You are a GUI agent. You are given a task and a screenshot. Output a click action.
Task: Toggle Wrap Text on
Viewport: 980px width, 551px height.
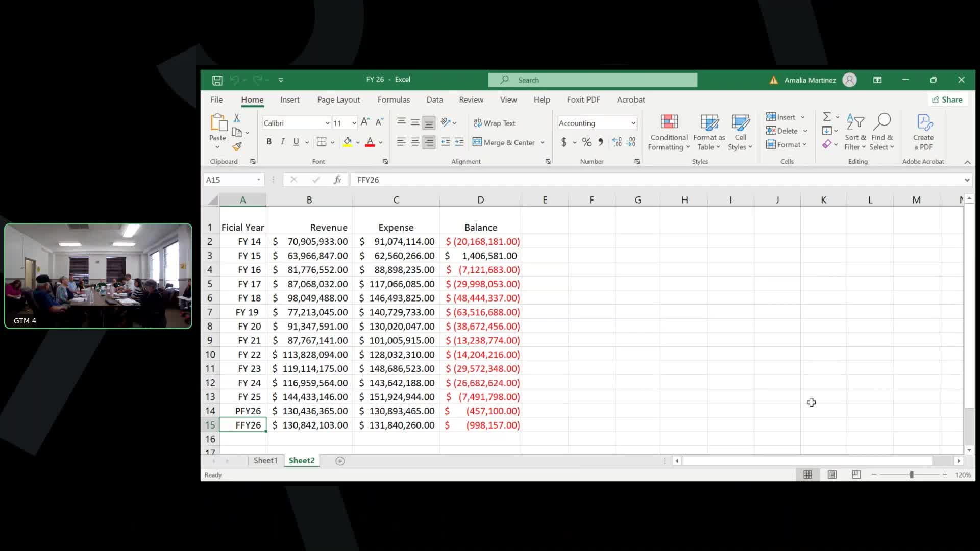pyautogui.click(x=494, y=123)
